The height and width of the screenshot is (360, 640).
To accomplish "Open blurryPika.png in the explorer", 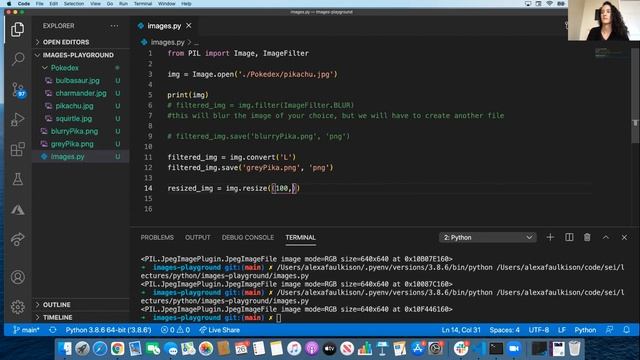I will coord(74,131).
